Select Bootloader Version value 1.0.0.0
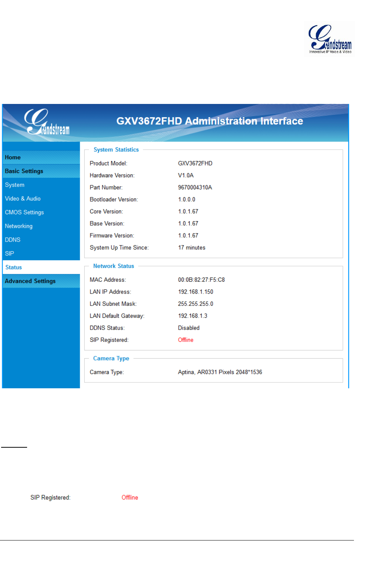384x588 pixels. pyautogui.click(x=187, y=199)
